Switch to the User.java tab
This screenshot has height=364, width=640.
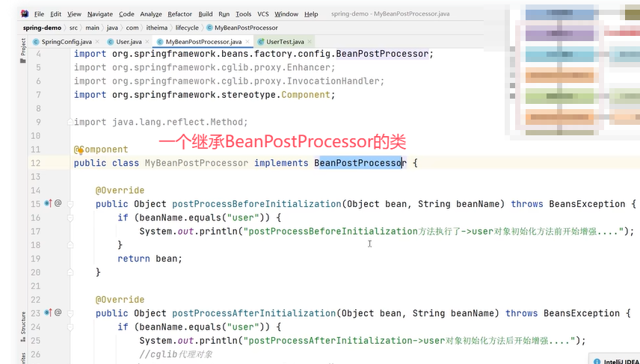129,42
